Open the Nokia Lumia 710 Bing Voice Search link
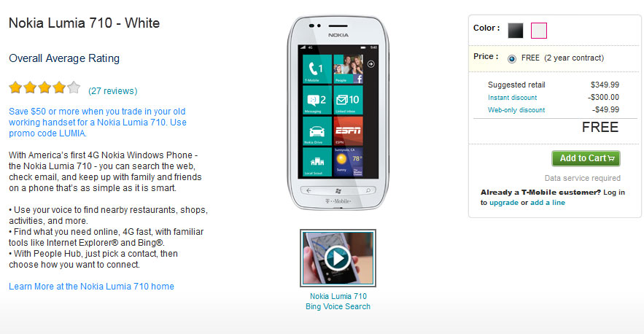The image size is (644, 334). click(338, 301)
